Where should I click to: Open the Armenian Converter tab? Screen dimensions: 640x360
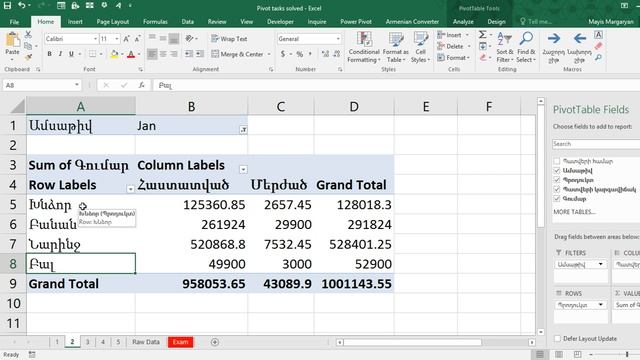click(412, 22)
